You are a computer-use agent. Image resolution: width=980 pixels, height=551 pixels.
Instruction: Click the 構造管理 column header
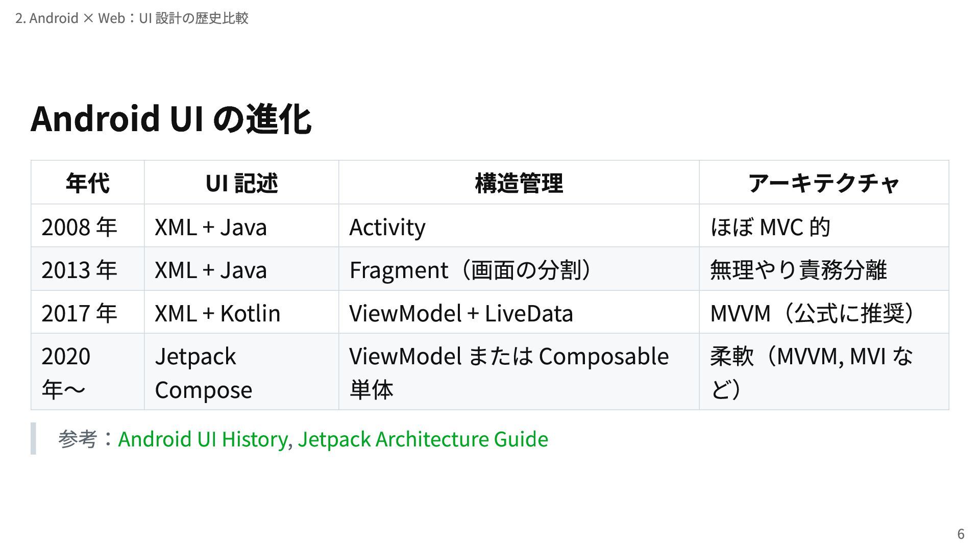click(x=519, y=183)
